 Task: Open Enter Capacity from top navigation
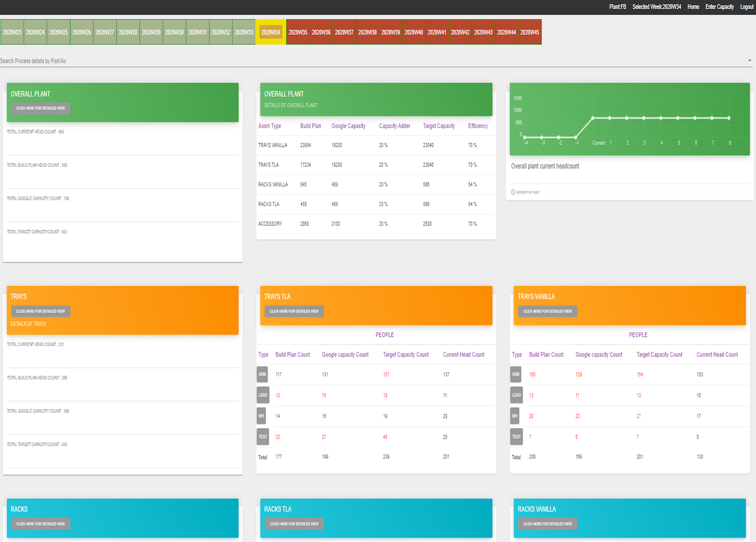click(719, 7)
